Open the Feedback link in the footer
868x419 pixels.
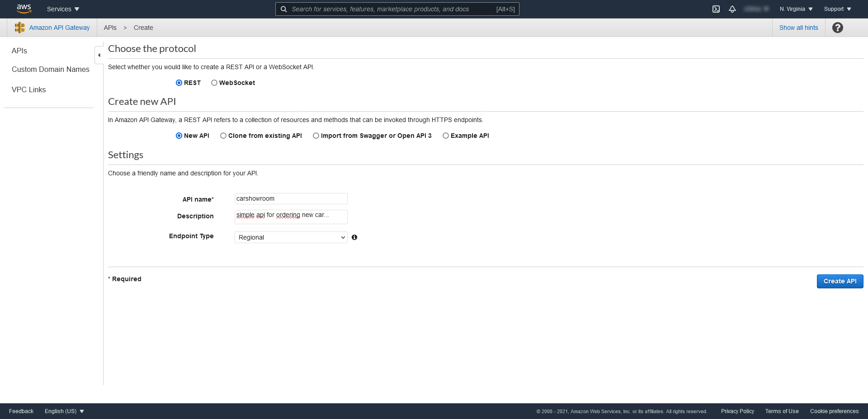pos(21,411)
